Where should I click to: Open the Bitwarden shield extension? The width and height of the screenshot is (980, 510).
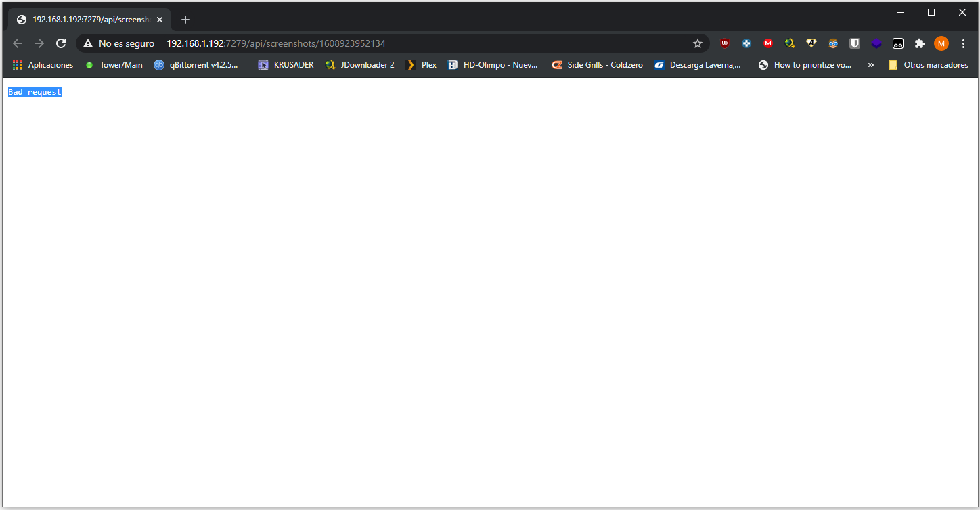[x=855, y=43]
